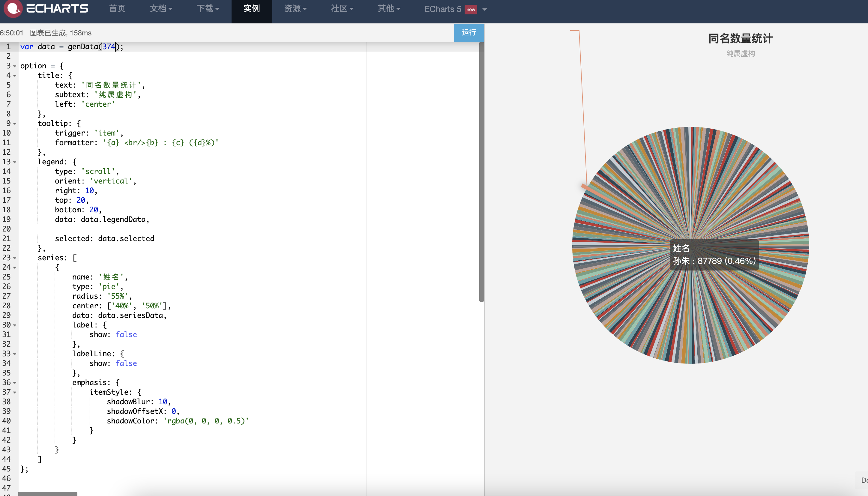Click the editor vertical scrollbar

click(x=481, y=170)
